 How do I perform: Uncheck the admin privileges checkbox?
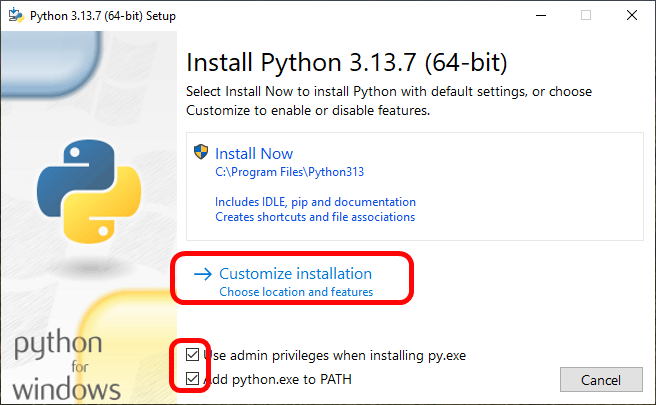click(x=193, y=355)
